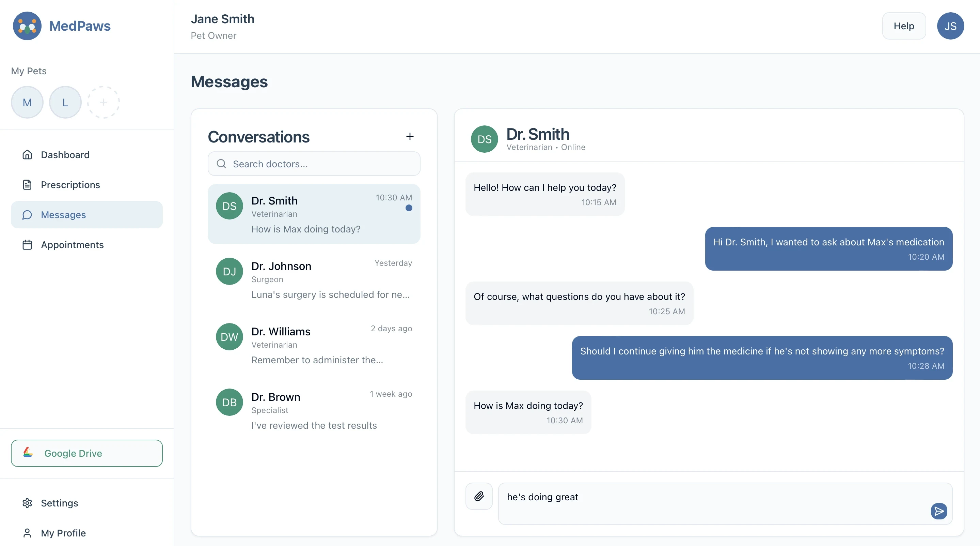980x546 pixels.
Task: Click the DB avatar of Dr. Brown
Action: pos(229,402)
